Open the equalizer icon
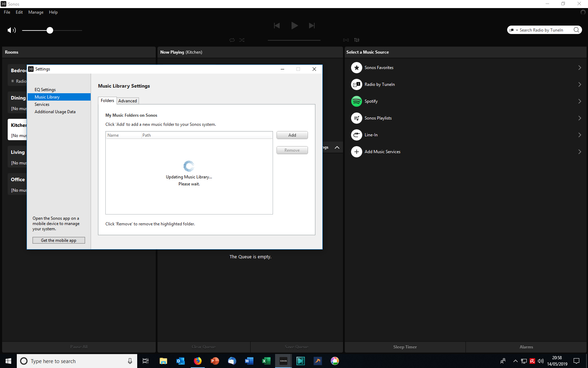The image size is (588, 368). pos(357,40)
